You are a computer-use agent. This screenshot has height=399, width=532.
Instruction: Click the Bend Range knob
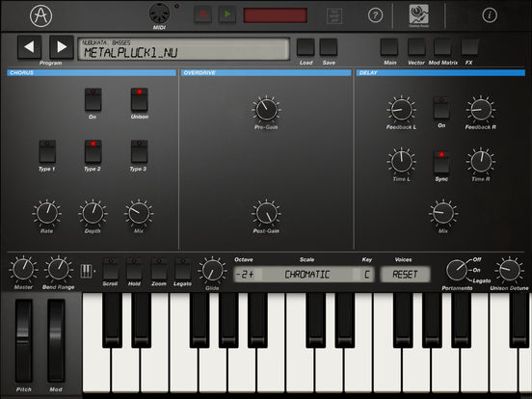coord(59,269)
